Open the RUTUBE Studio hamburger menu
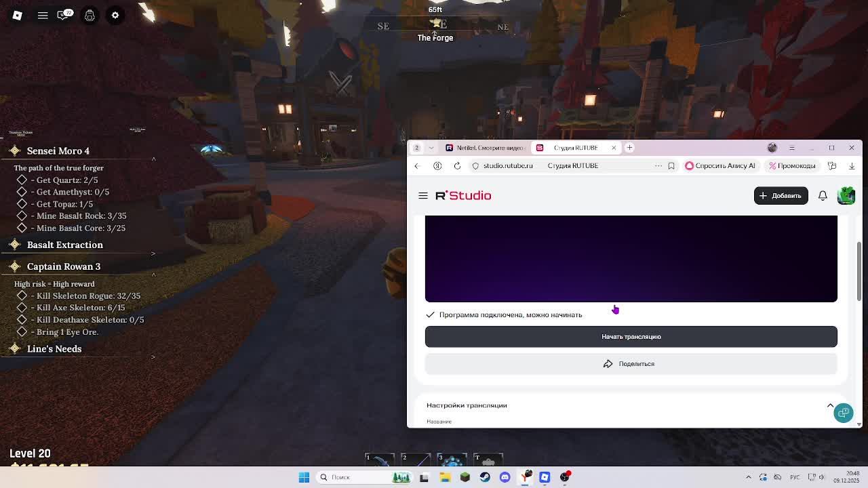The image size is (868, 488). point(423,196)
